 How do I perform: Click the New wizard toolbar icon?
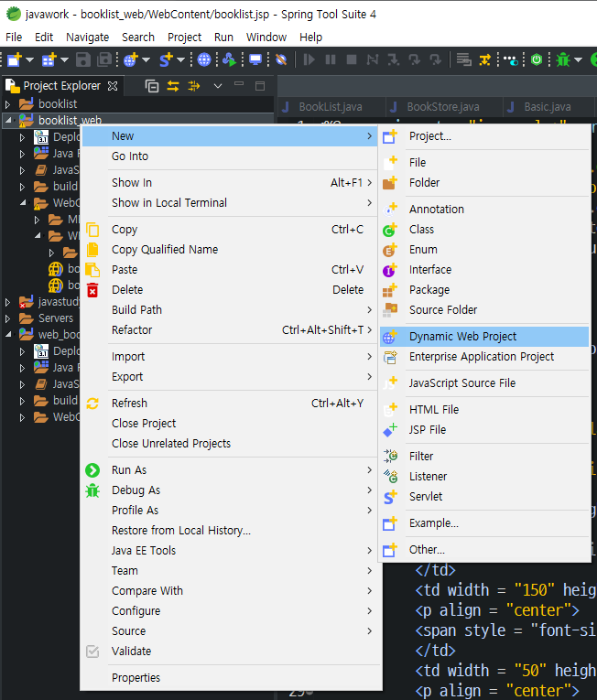coord(15,59)
